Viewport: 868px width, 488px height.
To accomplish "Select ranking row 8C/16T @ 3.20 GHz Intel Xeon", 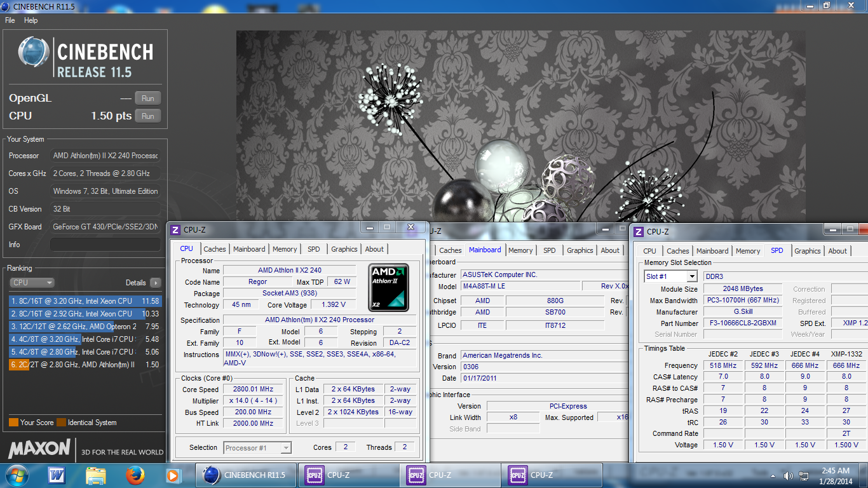I will point(85,301).
